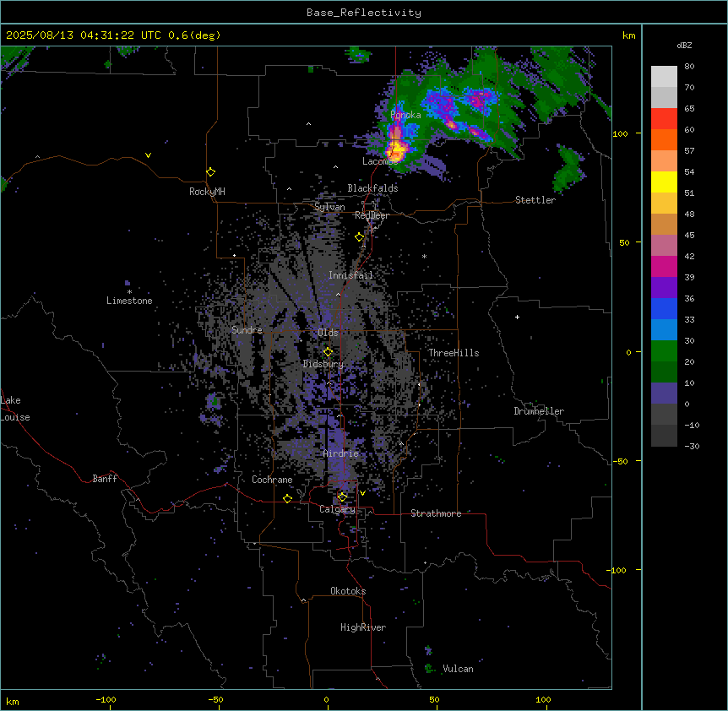Click the Lacombe city label

[380, 161]
